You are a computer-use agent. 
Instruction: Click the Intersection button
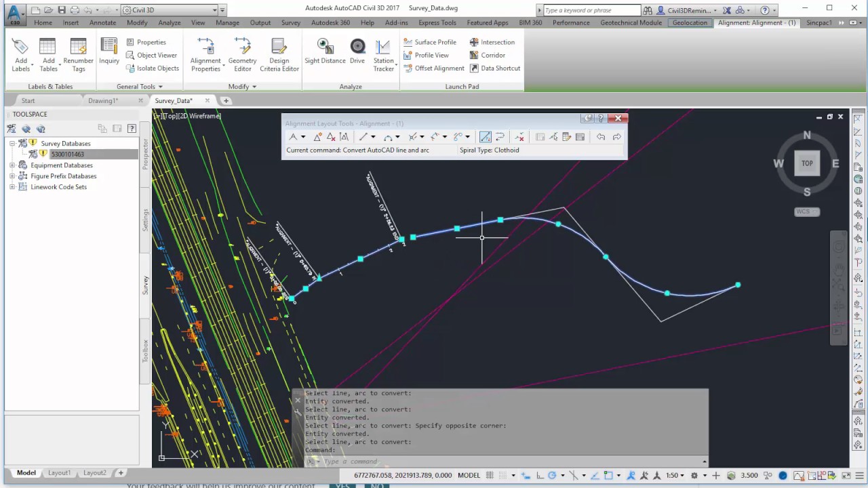(x=492, y=42)
